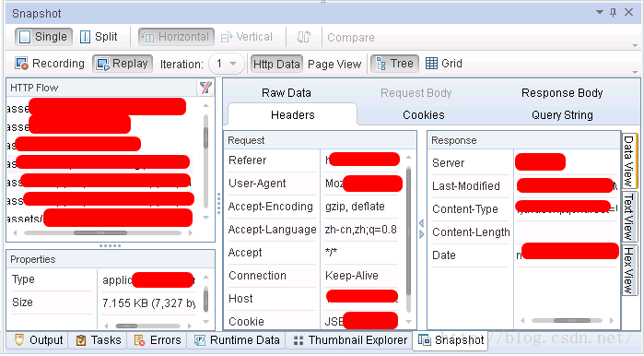Switch to Page View
The height and width of the screenshot is (356, 644).
334,65
